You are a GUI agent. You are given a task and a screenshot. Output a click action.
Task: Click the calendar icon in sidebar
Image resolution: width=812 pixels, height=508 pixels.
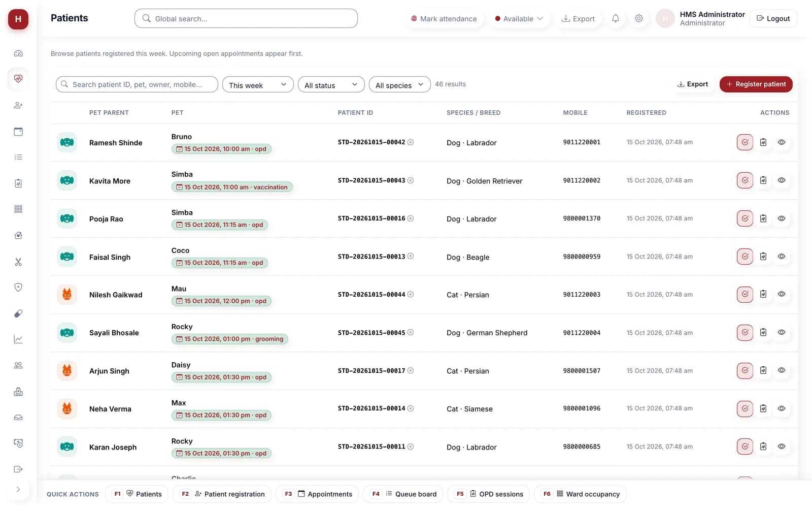[18, 132]
